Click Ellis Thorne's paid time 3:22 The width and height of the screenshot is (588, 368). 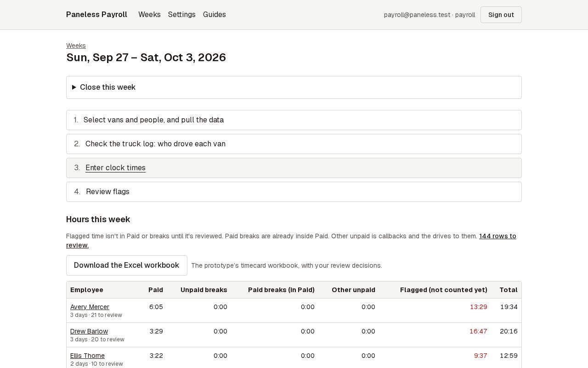(156, 356)
